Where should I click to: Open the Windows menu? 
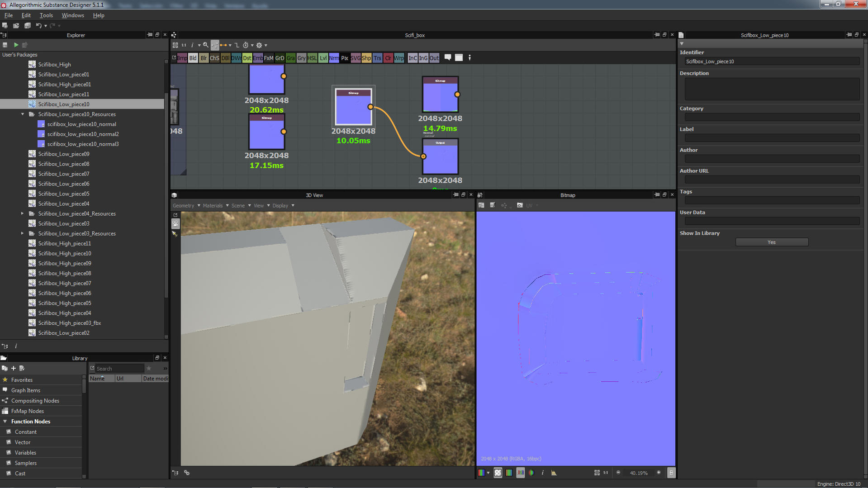pos(72,15)
